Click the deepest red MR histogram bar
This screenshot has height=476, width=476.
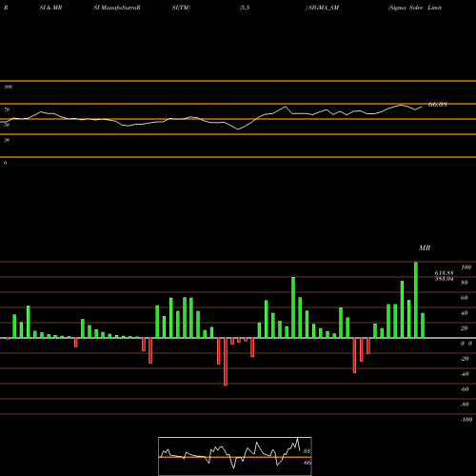pos(226,362)
